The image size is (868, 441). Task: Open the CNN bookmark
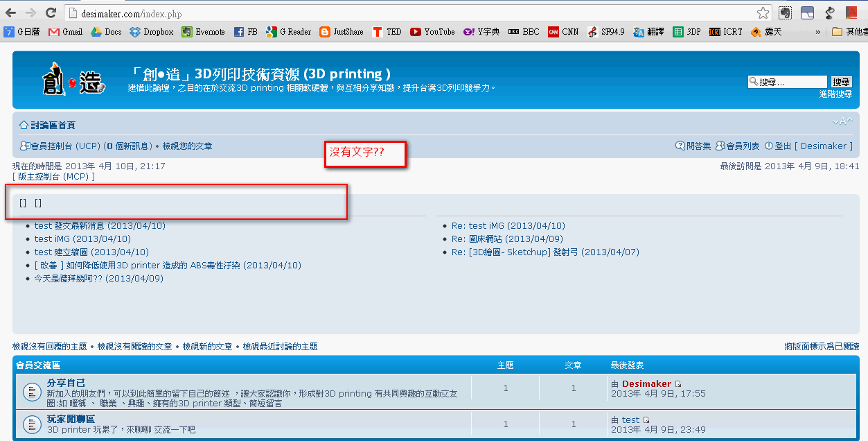click(x=563, y=32)
